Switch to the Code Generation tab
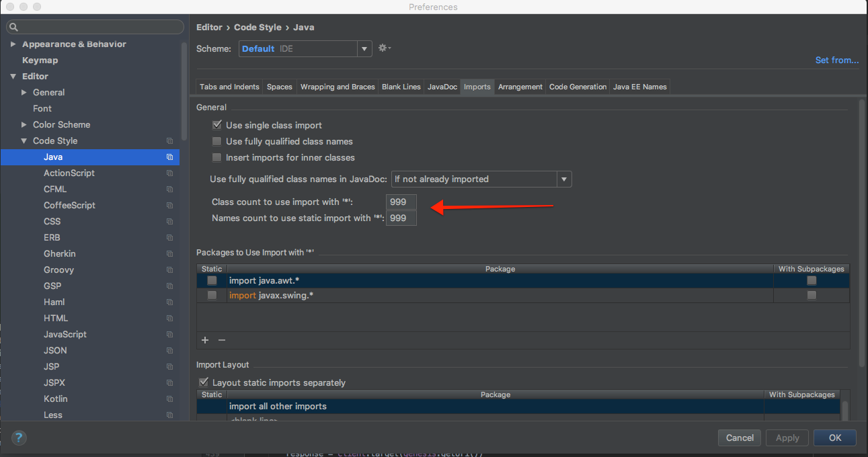 [578, 87]
